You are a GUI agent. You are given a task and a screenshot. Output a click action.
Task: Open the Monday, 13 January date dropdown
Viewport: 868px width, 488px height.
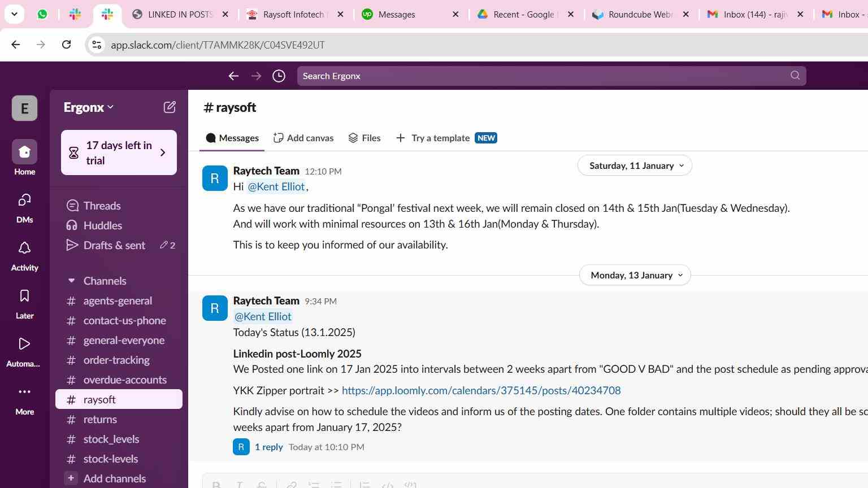coord(635,275)
